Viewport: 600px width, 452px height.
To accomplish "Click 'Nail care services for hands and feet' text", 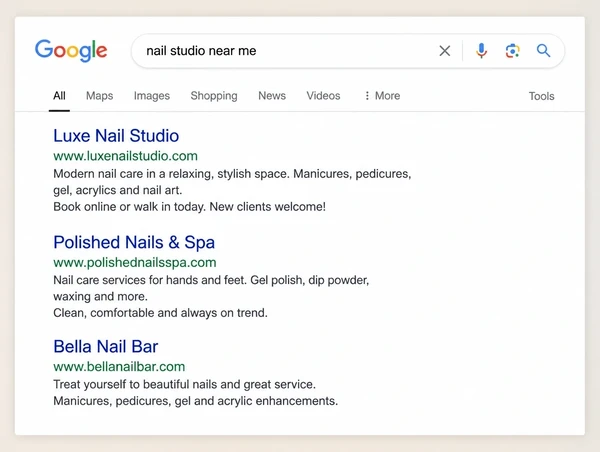I will point(150,280).
